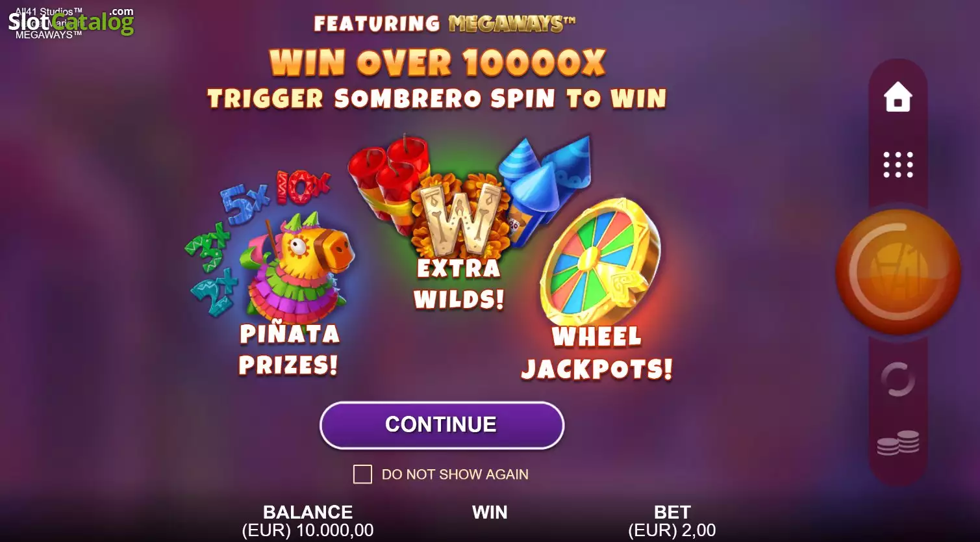Click the golden W wild symbol
This screenshot has width=980, height=542.
coord(461,218)
